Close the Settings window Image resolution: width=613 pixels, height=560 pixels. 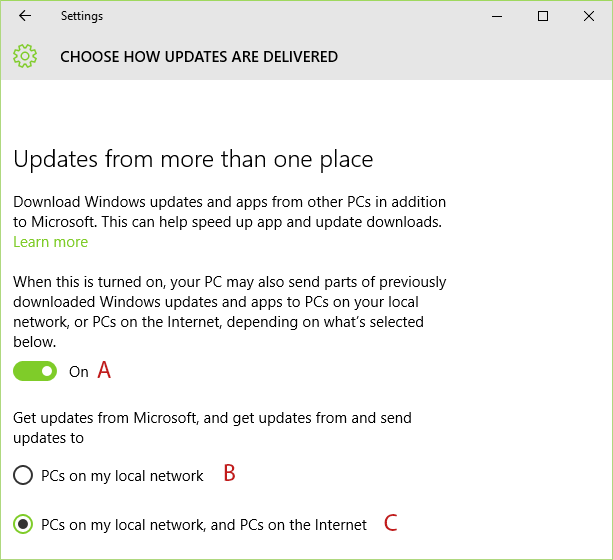pyautogui.click(x=589, y=16)
